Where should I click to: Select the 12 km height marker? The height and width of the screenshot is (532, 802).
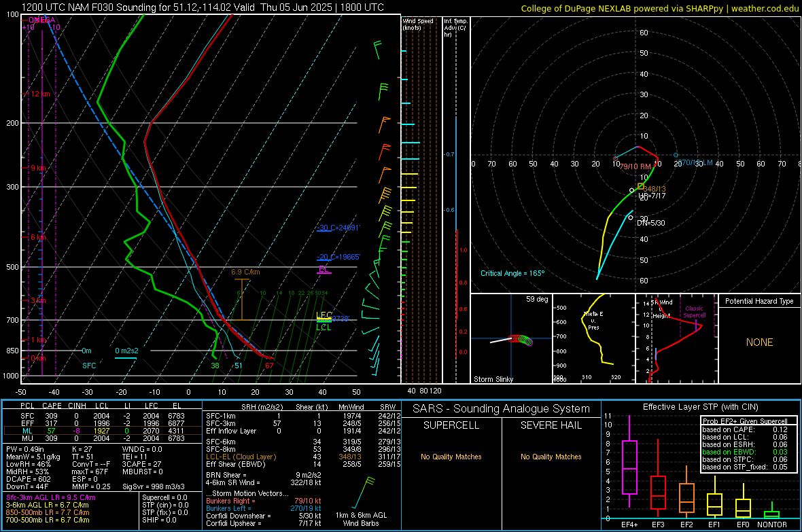[39, 94]
